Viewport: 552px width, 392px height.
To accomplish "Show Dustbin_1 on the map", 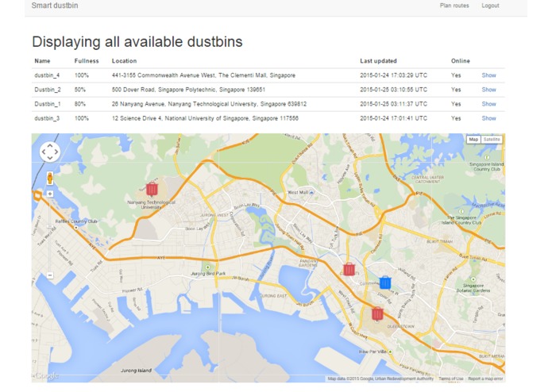I will 488,104.
